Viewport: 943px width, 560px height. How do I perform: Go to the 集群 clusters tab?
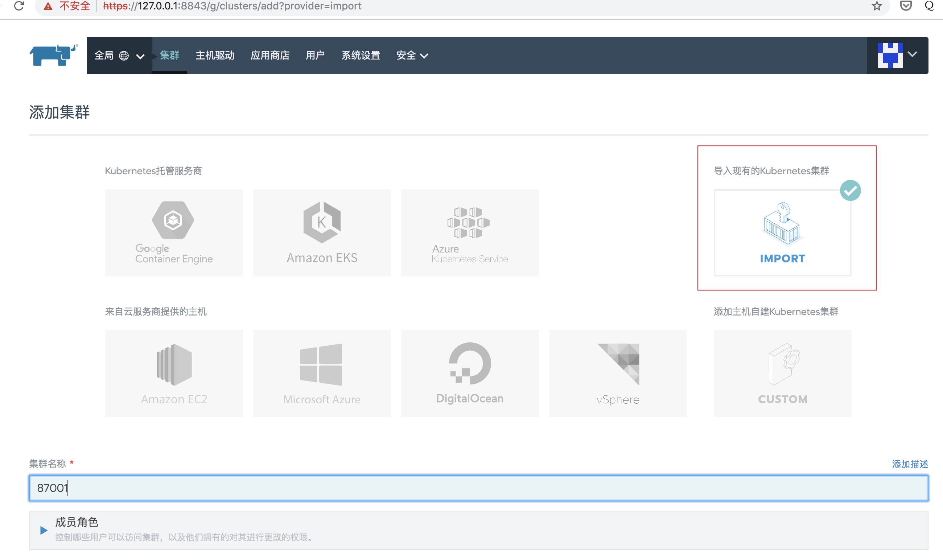[169, 55]
